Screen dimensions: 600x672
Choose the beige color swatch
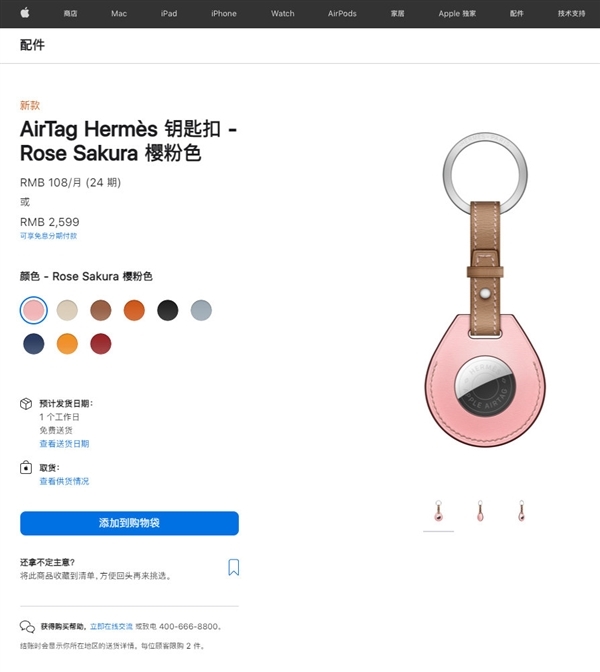click(x=67, y=310)
